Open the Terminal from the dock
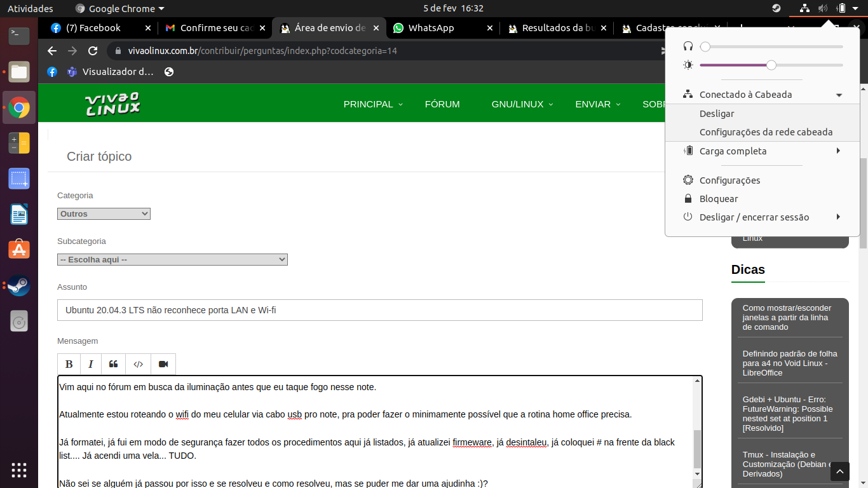 [19, 36]
